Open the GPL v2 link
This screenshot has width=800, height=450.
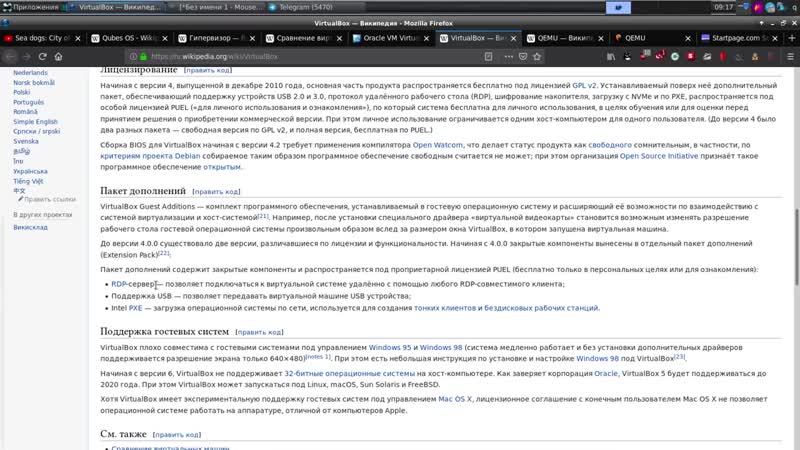pos(584,85)
